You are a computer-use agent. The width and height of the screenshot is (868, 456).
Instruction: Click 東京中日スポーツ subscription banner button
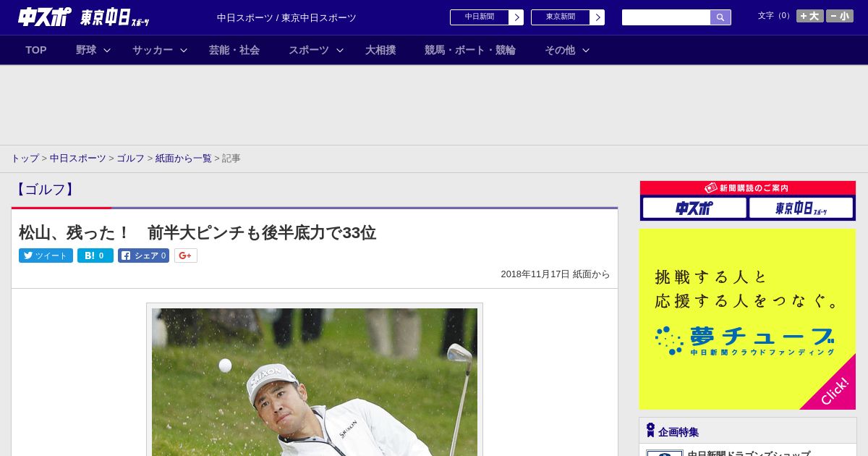click(801, 208)
